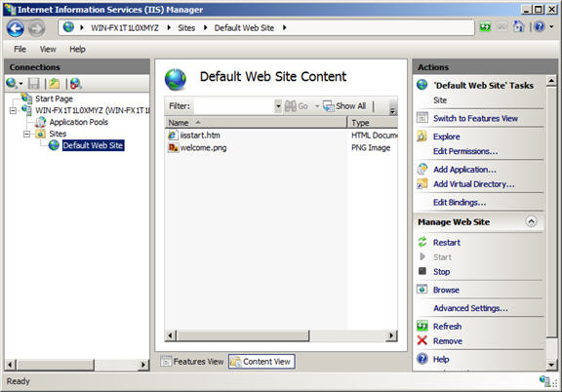Viewport: 562px width, 392px height.
Task: Sort by the Type column header
Action: (373, 123)
